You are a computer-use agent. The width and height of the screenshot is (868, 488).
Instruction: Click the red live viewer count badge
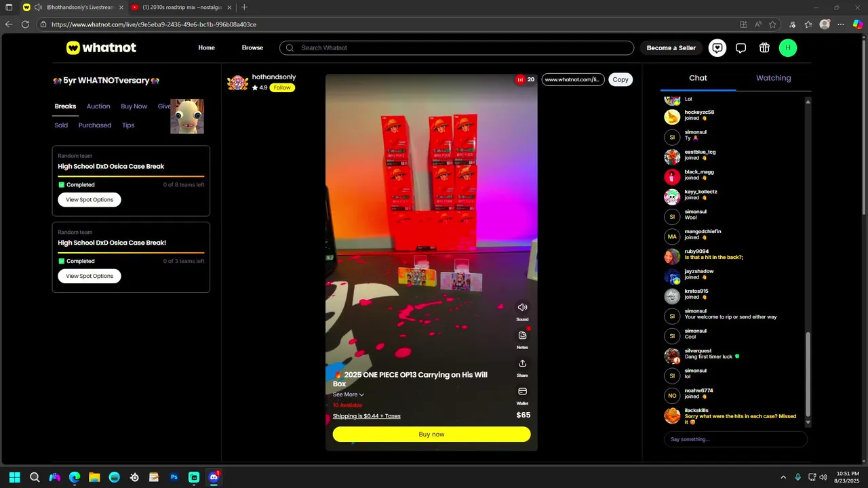pyautogui.click(x=525, y=79)
